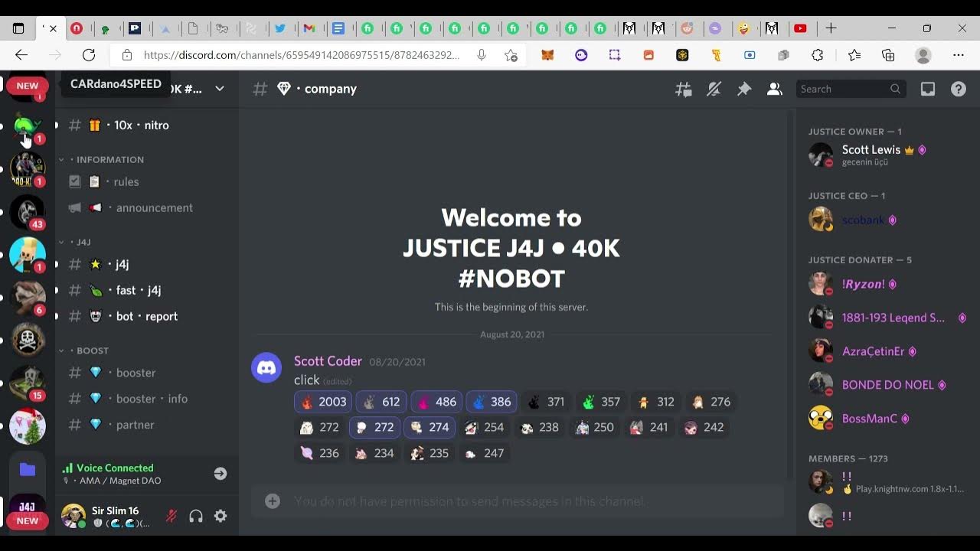This screenshot has height=551, width=980.
Task: Open the server folder icon in sidebar
Action: 28,469
